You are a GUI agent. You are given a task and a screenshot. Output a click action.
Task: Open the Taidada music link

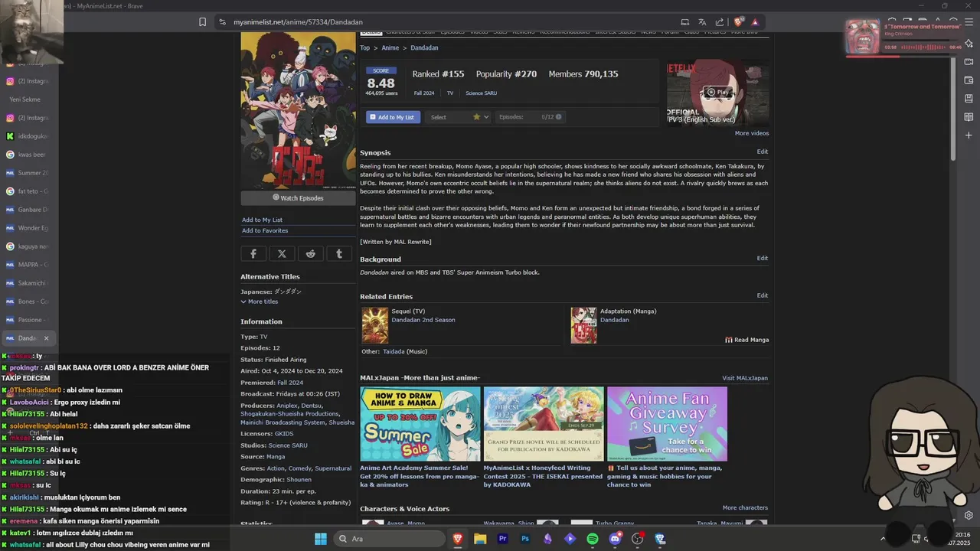[394, 351]
